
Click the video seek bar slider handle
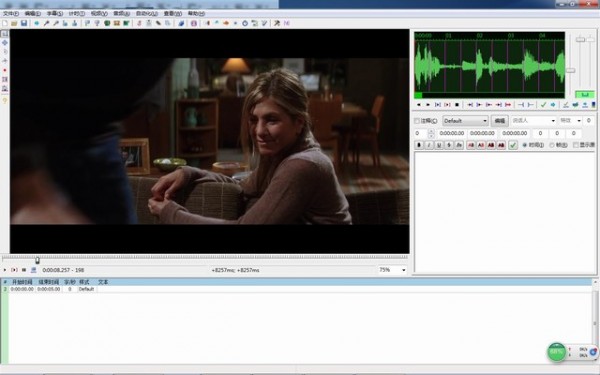[37, 261]
